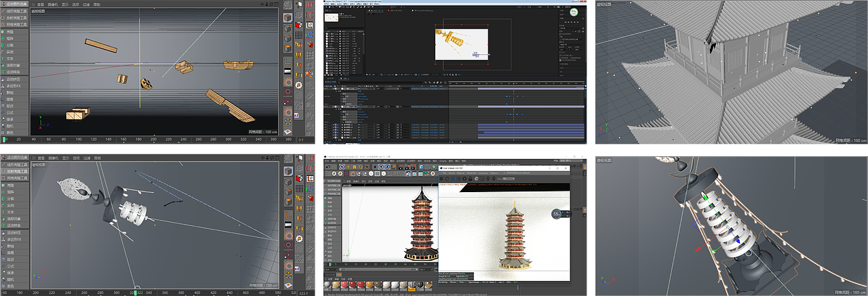Select 着色 effector in lantern-parts window panel

click(x=15, y=285)
